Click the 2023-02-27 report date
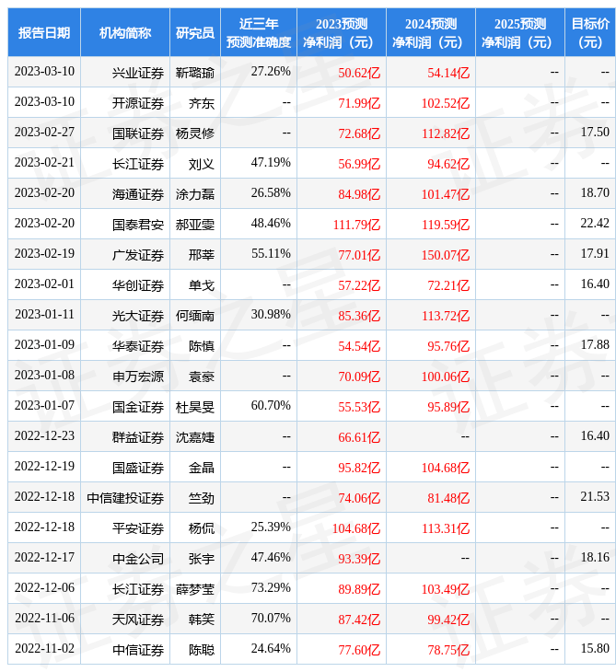 tap(44, 133)
